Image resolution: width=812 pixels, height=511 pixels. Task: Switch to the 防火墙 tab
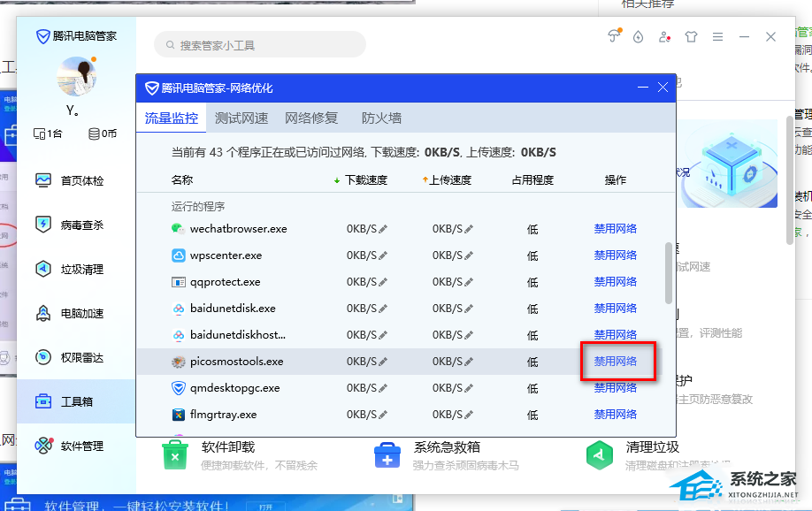point(381,118)
